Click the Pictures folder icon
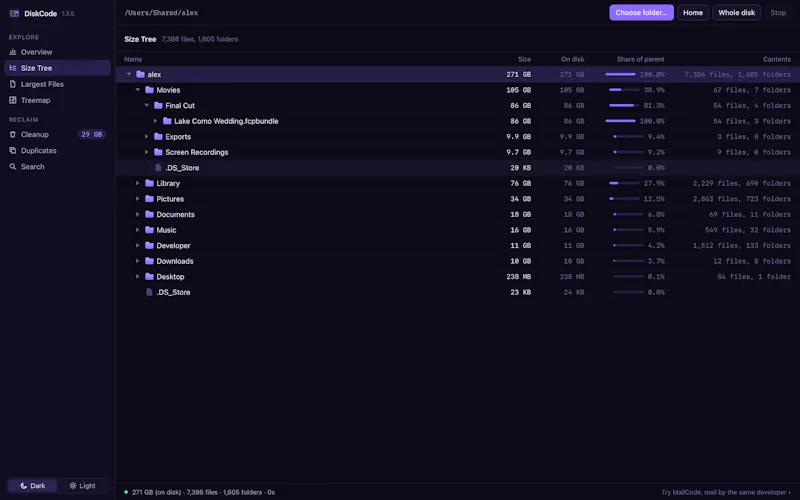 click(149, 199)
